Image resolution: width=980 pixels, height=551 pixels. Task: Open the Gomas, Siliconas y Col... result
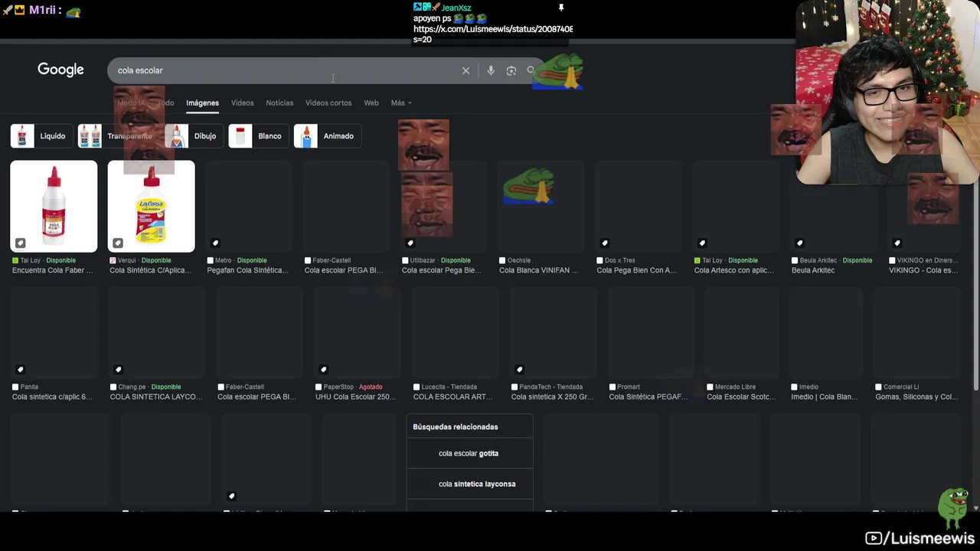point(916,396)
